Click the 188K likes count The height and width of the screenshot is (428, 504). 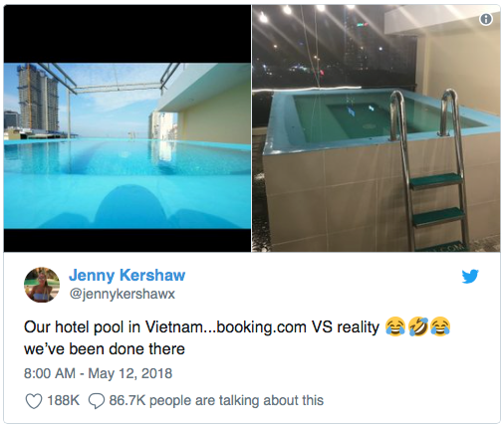pyautogui.click(x=63, y=400)
